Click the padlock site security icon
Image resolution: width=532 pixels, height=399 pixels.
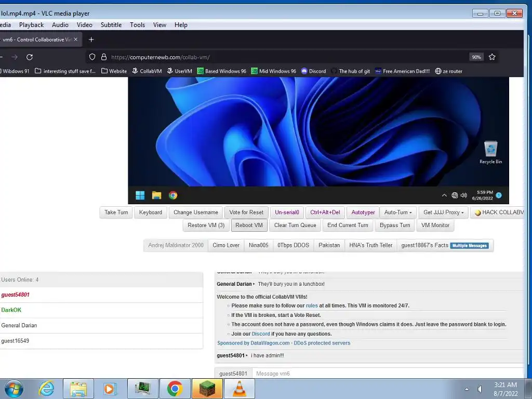[x=104, y=57]
